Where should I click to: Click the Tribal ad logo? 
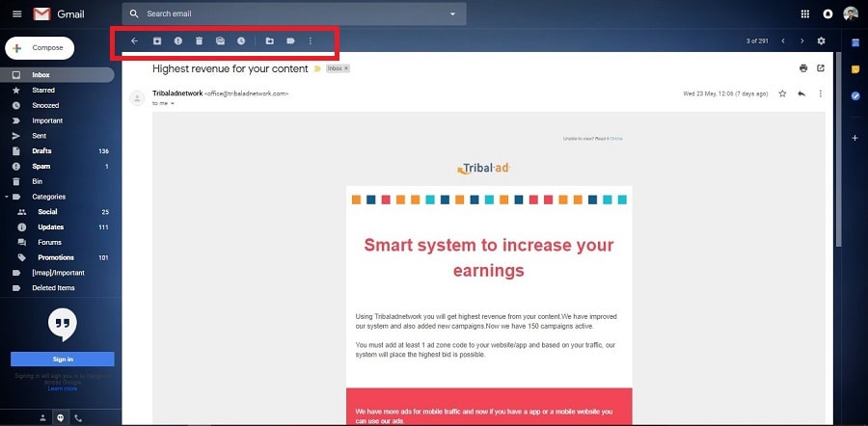(483, 169)
